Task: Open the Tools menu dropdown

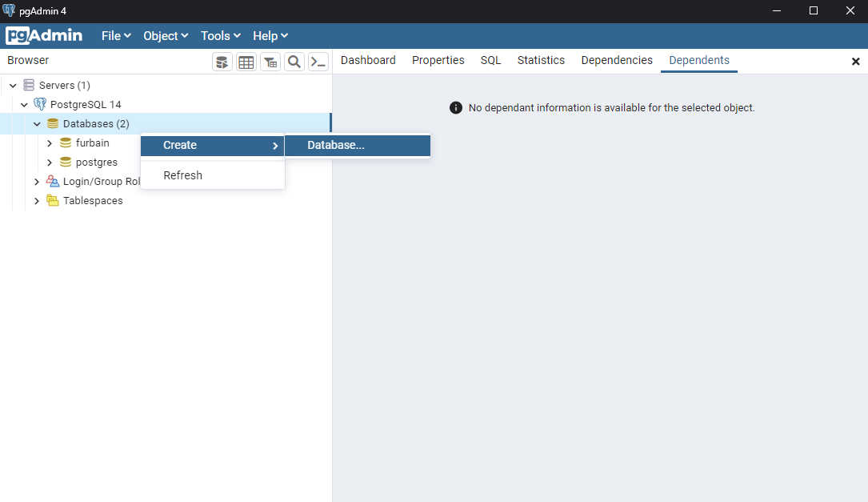Action: point(220,35)
